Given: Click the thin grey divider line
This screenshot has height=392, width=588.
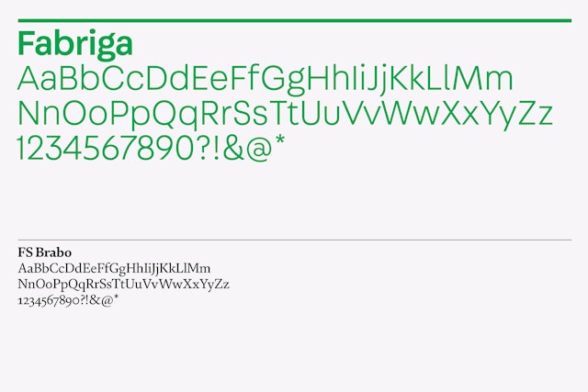Looking at the screenshot, I should click(x=294, y=240).
